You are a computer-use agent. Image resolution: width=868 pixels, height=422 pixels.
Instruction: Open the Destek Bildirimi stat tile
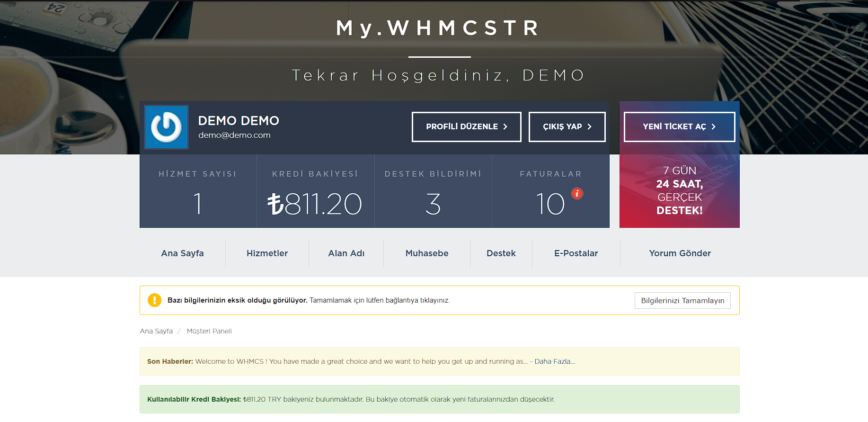pos(433,192)
